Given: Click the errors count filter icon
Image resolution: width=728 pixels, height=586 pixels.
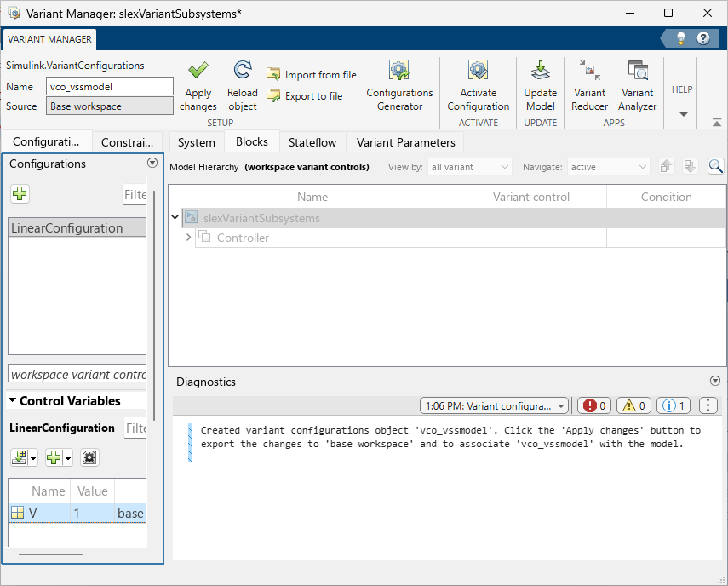Looking at the screenshot, I should [593, 405].
